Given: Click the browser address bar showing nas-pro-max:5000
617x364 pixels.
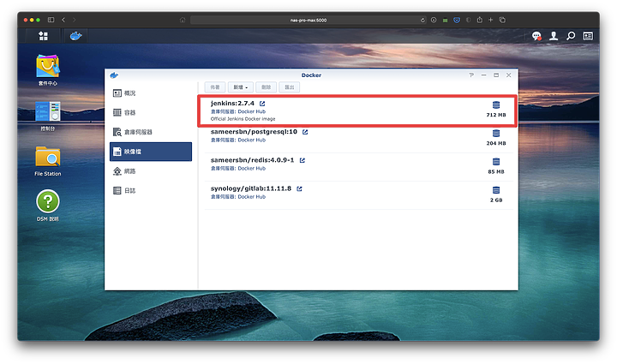Looking at the screenshot, I should click(308, 20).
